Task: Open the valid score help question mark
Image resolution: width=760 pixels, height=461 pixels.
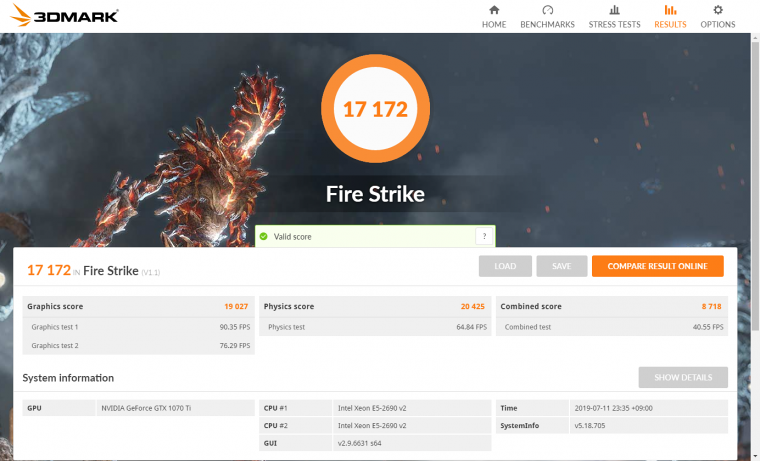Action: (x=484, y=237)
